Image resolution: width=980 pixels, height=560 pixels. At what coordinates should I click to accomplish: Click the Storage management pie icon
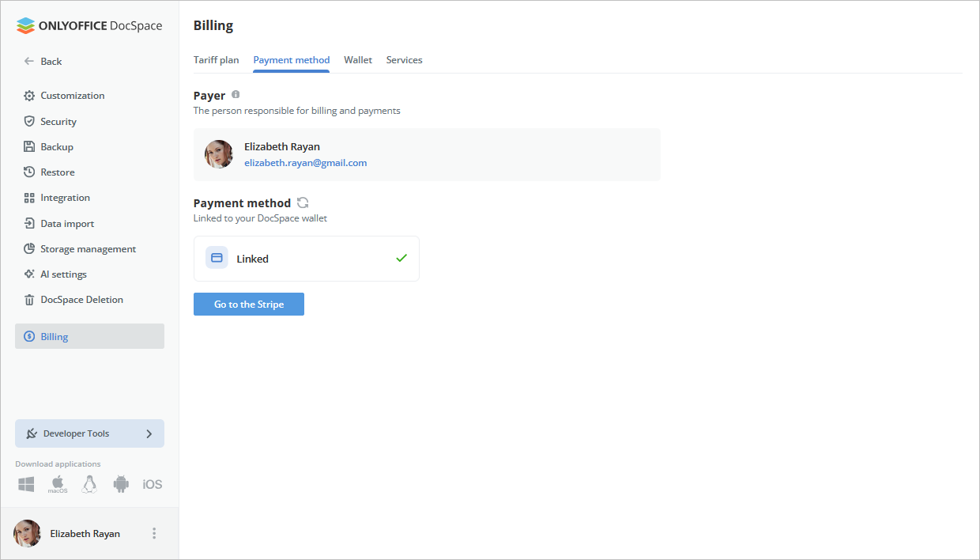(29, 248)
